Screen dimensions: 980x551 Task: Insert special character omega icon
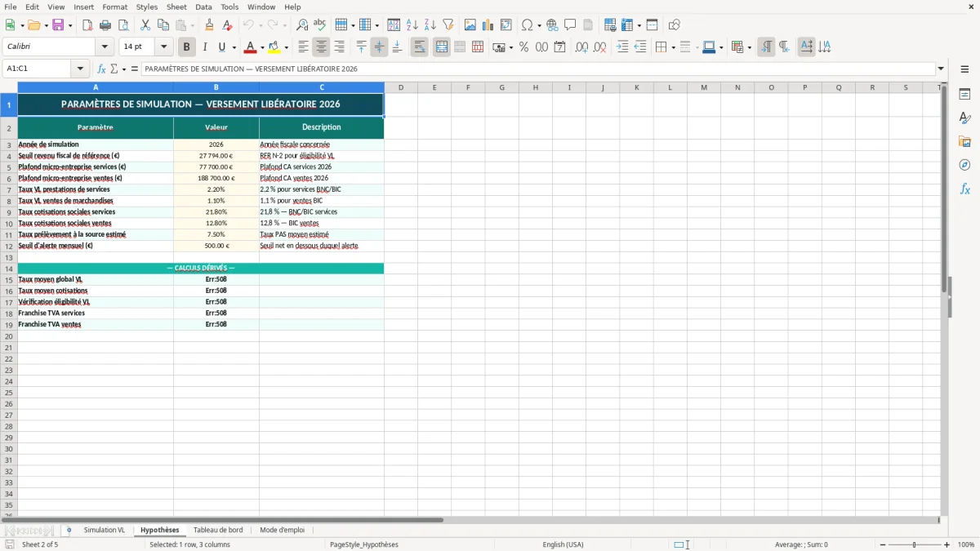[528, 25]
